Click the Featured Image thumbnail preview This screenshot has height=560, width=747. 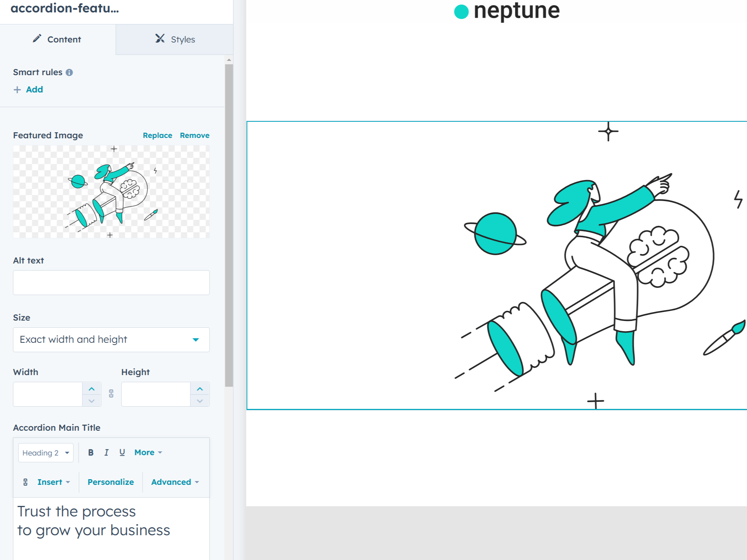click(111, 192)
